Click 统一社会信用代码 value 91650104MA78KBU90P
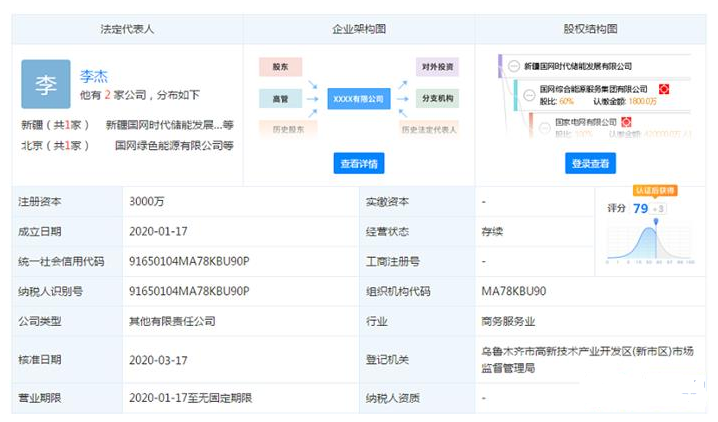The image size is (718, 422). pyautogui.click(x=189, y=261)
